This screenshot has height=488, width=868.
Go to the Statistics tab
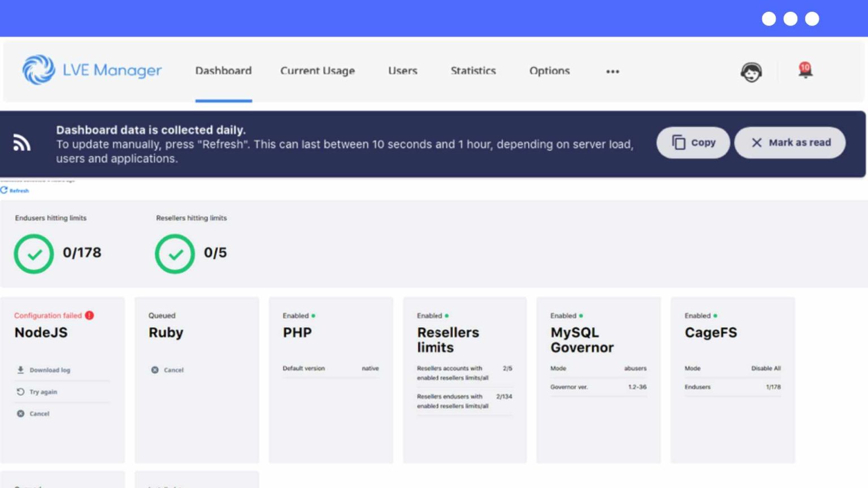click(473, 71)
